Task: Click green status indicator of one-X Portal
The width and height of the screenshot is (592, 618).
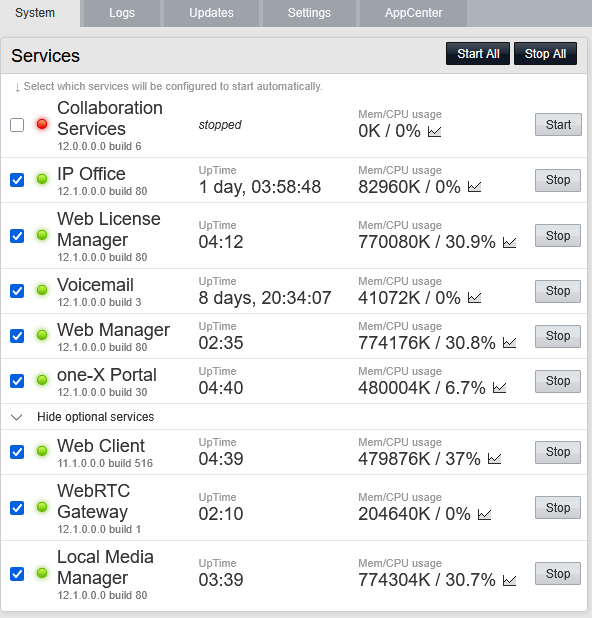Action: pos(42,380)
